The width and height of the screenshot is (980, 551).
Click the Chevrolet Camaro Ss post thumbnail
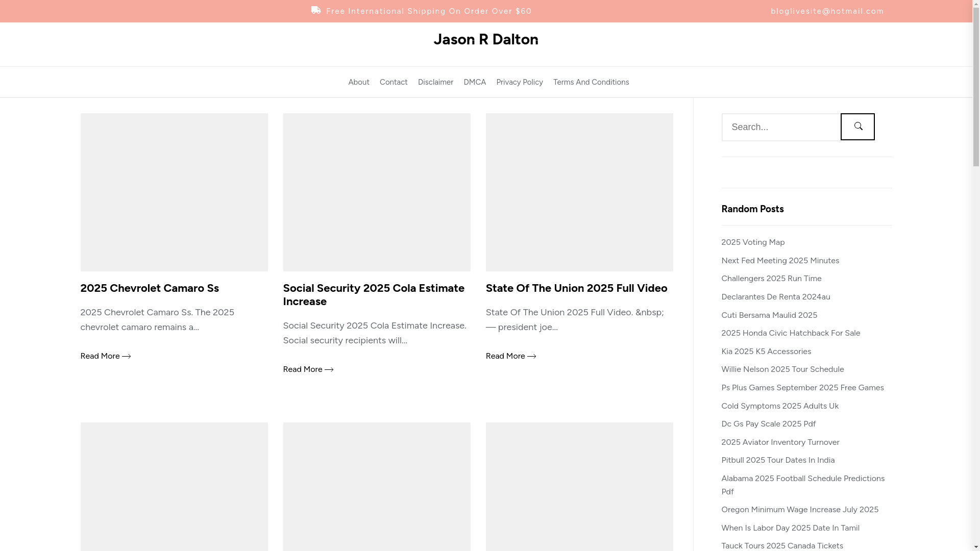click(174, 192)
